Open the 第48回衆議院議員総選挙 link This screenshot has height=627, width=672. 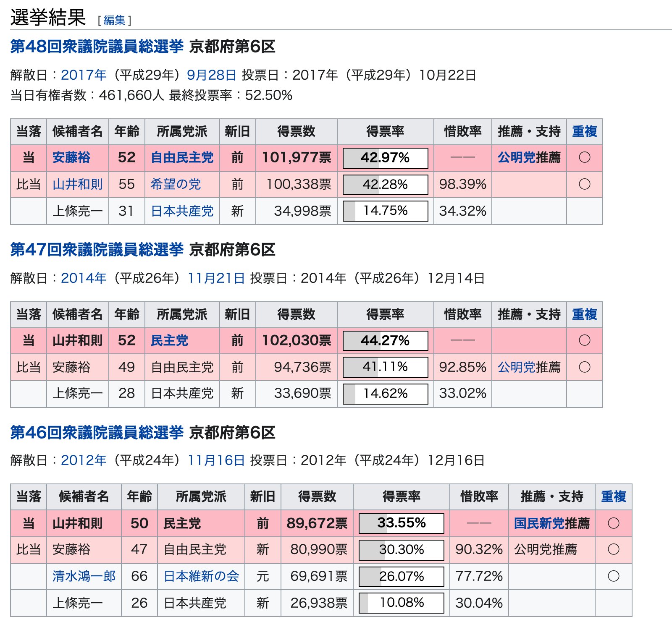coord(97,47)
